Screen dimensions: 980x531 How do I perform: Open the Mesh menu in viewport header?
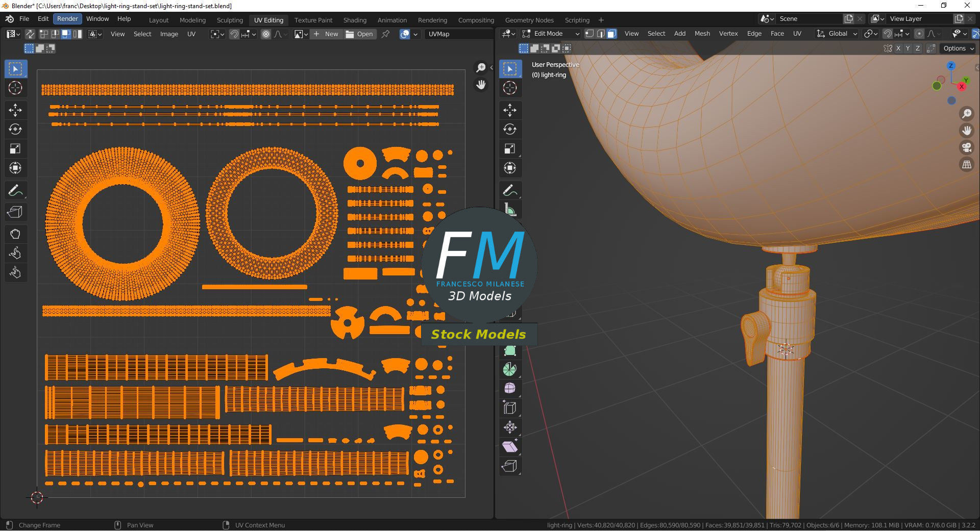click(702, 34)
